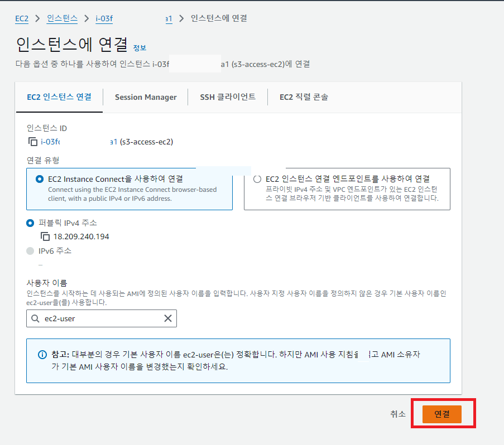
Task: Focus the ec2-user username input field
Action: tap(102, 318)
